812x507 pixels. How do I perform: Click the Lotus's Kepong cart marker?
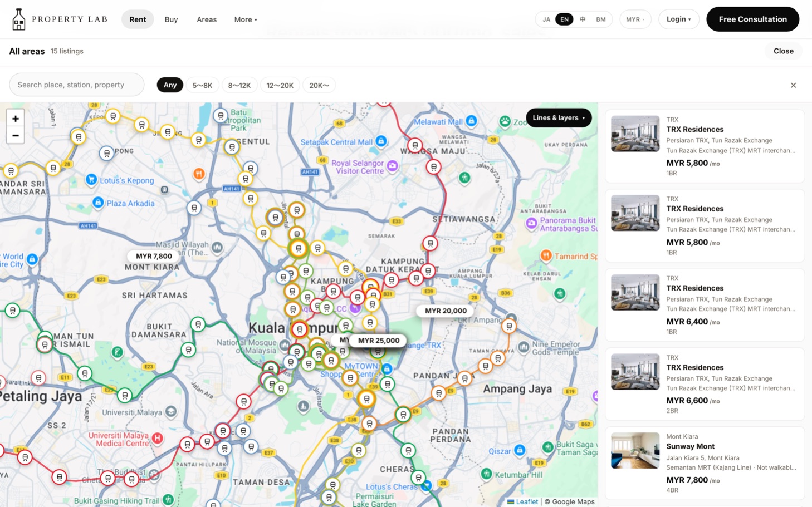(x=91, y=179)
